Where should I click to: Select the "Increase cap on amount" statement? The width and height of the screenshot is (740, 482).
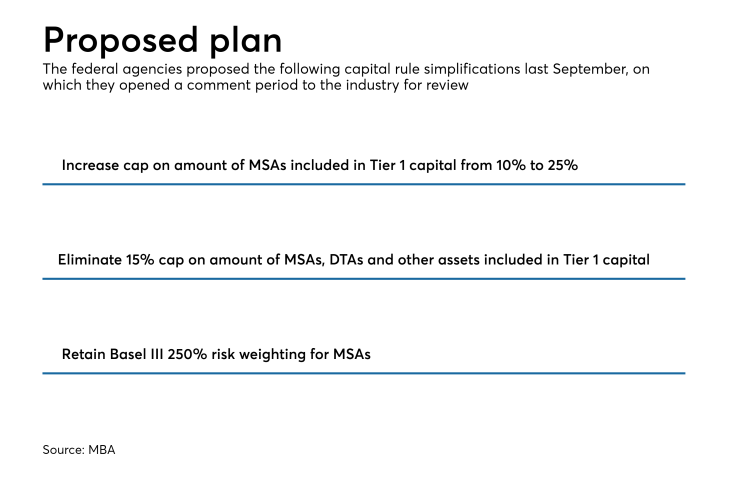click(320, 165)
